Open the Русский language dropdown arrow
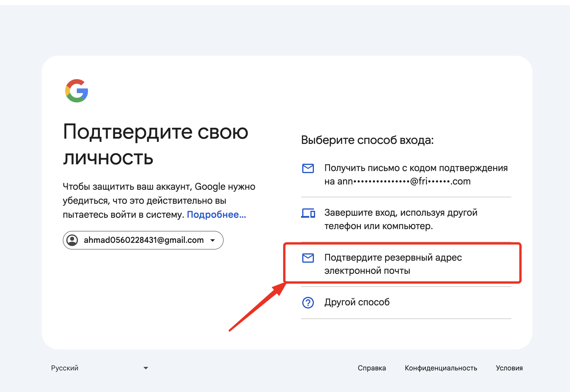The height and width of the screenshot is (392, 570). tap(146, 368)
